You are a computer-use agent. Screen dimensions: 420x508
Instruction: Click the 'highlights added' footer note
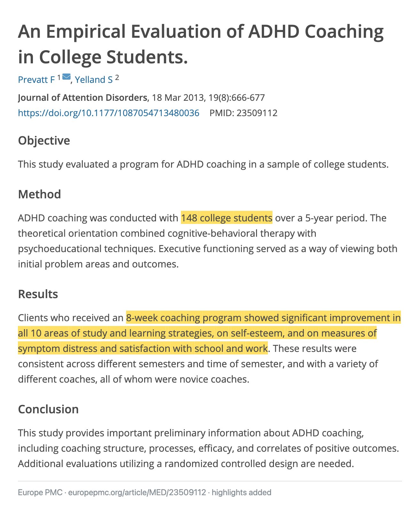pyautogui.click(x=242, y=492)
